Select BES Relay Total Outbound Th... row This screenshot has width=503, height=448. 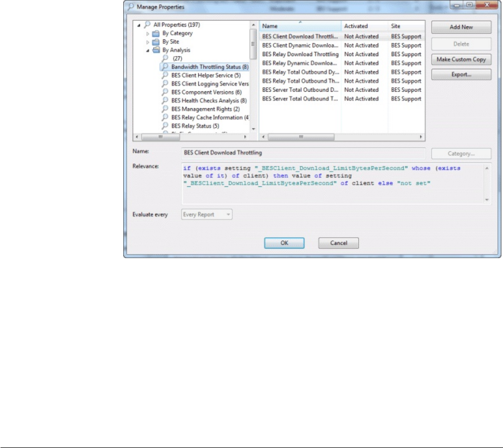pos(342,81)
